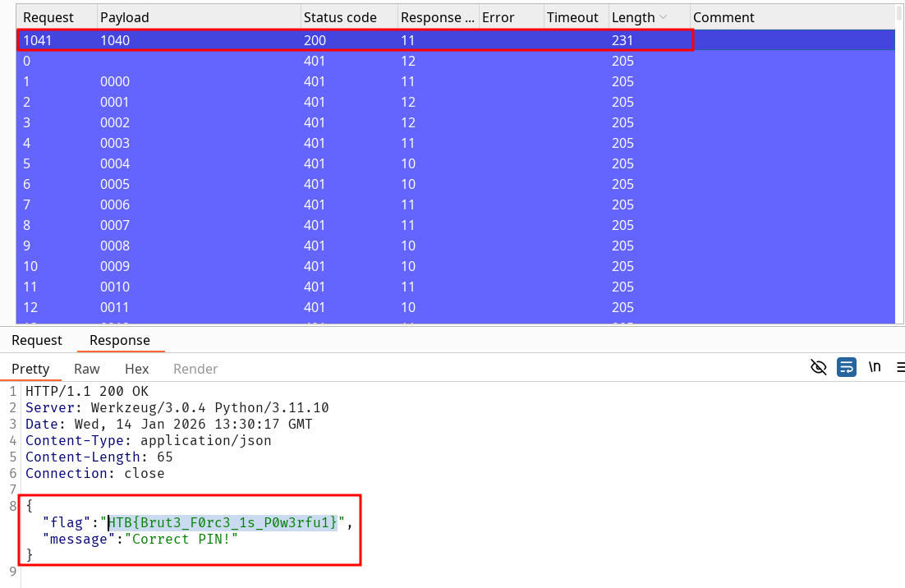Sort results by Payload column header
This screenshot has width=905, height=588.
(x=125, y=17)
